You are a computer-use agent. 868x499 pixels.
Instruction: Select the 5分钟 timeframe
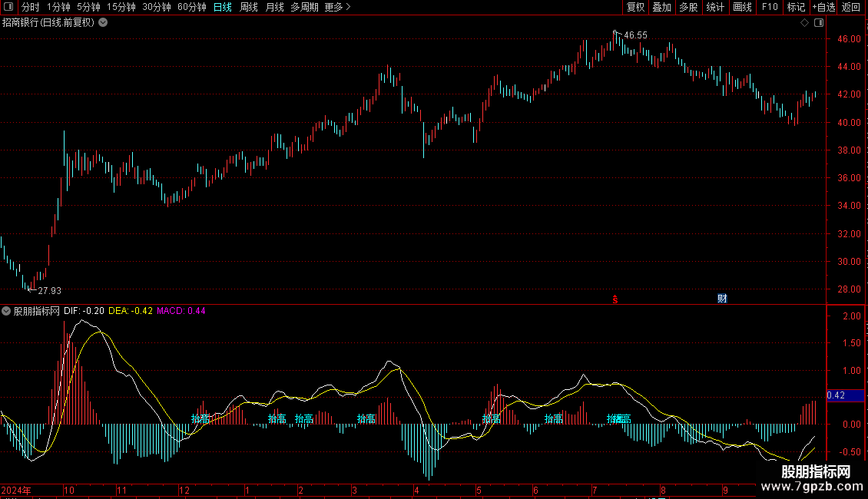point(88,7)
